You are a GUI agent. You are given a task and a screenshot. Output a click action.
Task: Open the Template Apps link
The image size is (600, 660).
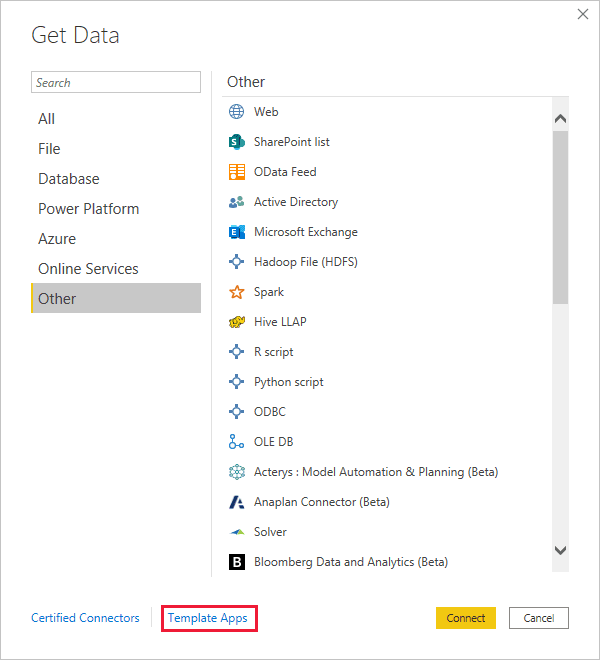(x=210, y=618)
